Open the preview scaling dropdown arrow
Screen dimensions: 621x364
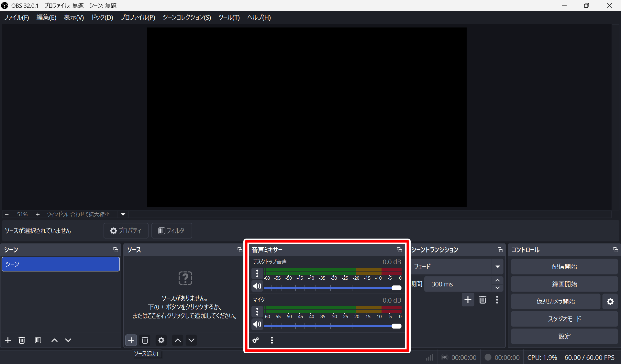[x=123, y=214]
